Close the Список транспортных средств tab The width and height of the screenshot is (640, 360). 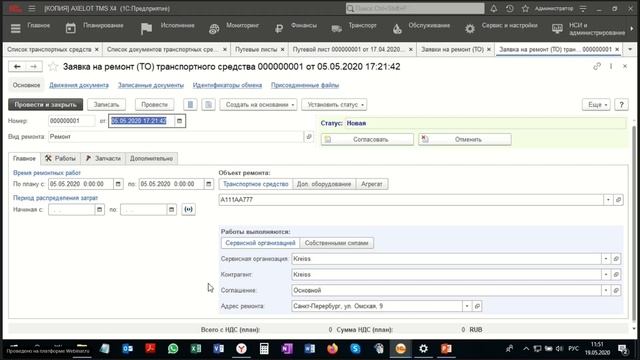[97, 49]
